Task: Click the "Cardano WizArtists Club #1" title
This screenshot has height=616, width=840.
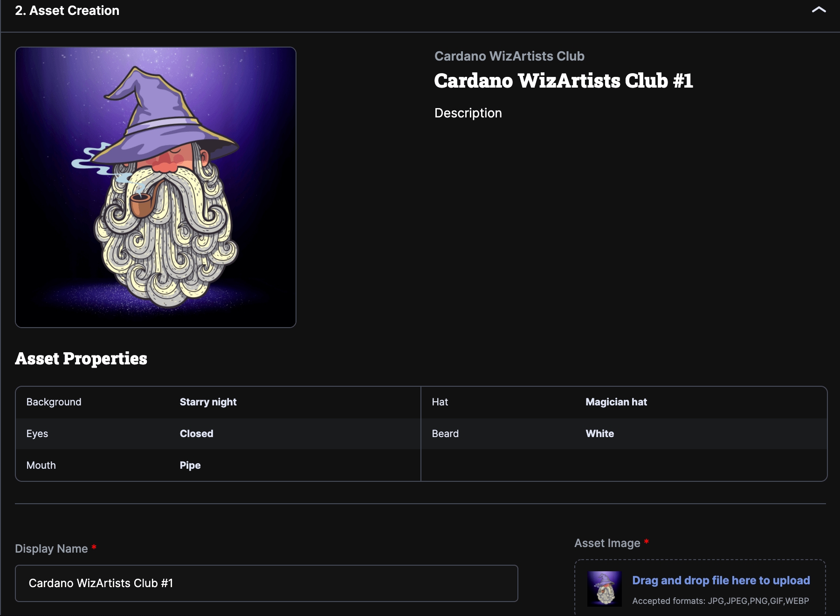Action: click(x=563, y=81)
